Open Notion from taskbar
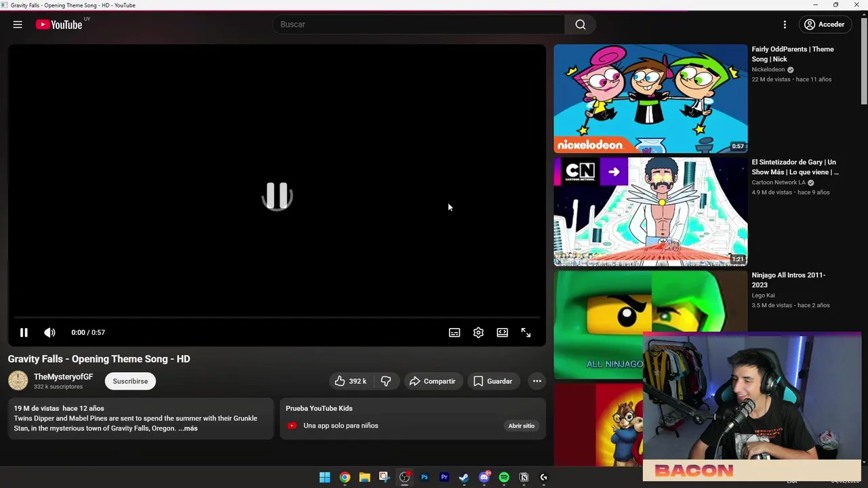This screenshot has width=868, height=488. click(524, 477)
